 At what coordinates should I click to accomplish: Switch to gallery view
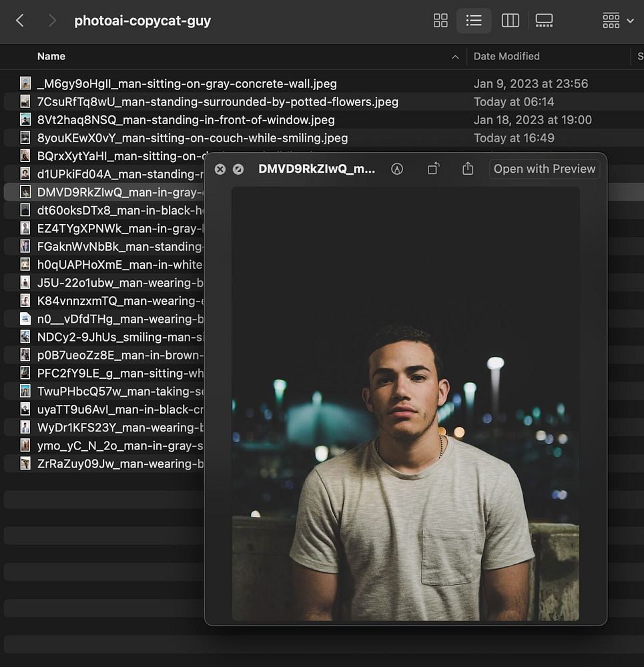click(x=544, y=21)
